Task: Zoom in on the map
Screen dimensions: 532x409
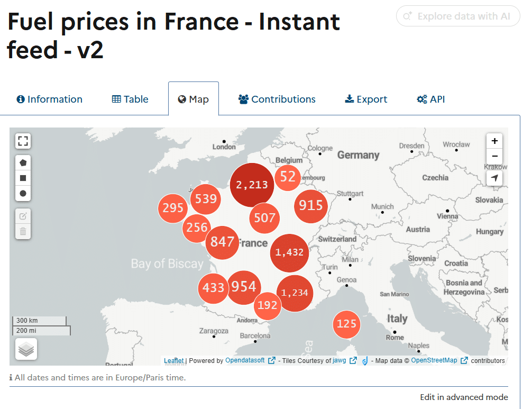Action: [x=494, y=141]
